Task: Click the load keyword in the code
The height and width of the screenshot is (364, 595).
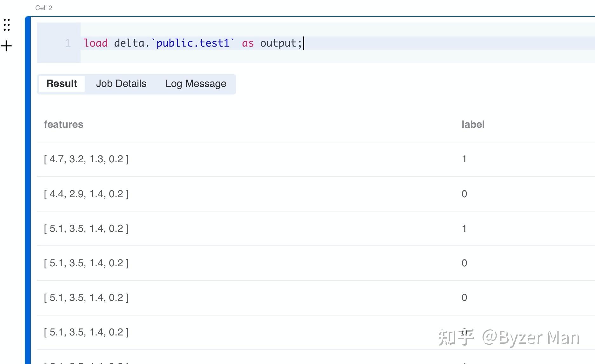Action: pos(96,43)
